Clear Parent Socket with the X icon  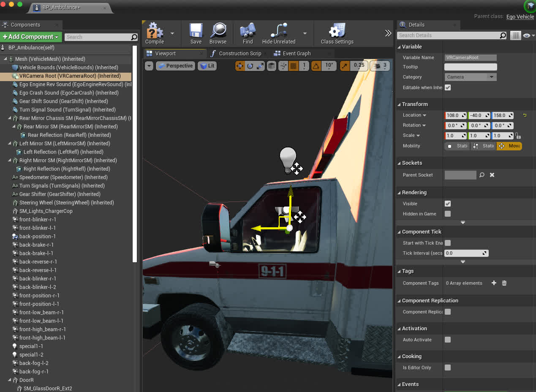click(x=492, y=175)
